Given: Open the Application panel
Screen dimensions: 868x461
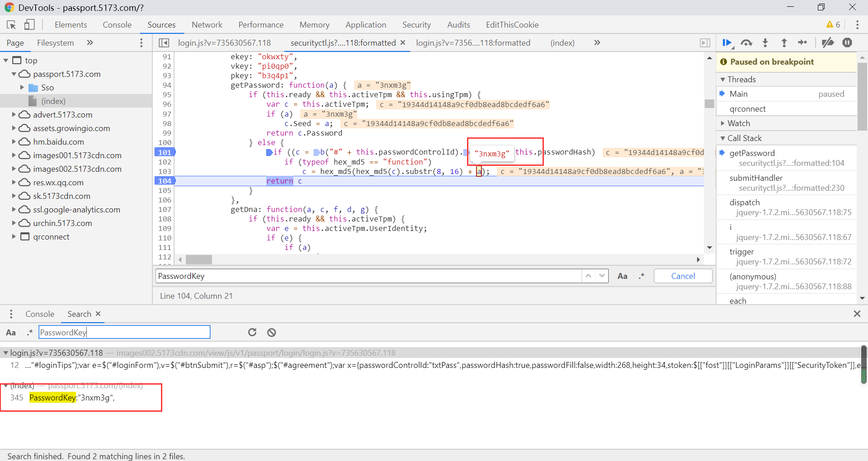Looking at the screenshot, I should pyautogui.click(x=366, y=24).
